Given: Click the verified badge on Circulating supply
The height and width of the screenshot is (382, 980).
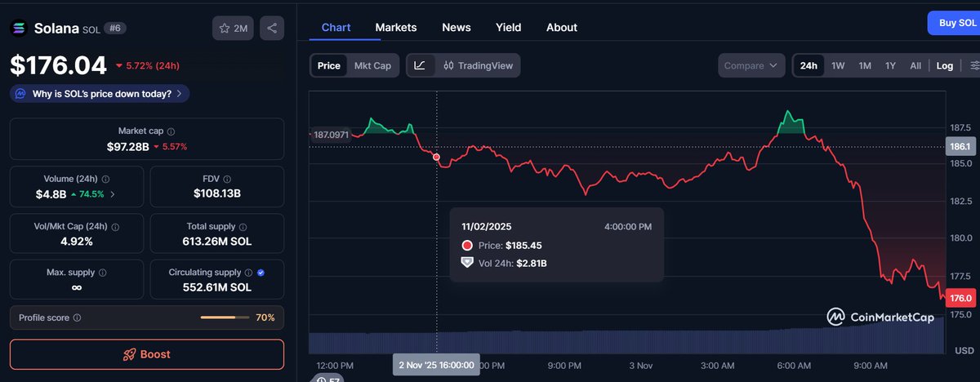Looking at the screenshot, I should click(261, 273).
